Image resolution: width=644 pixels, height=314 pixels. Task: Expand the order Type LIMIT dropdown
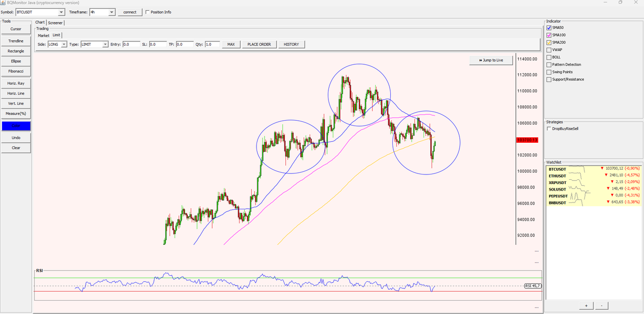(x=94, y=45)
